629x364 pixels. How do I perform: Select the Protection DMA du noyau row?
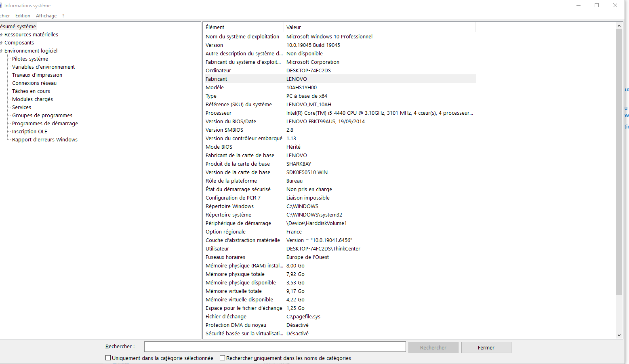click(339, 325)
